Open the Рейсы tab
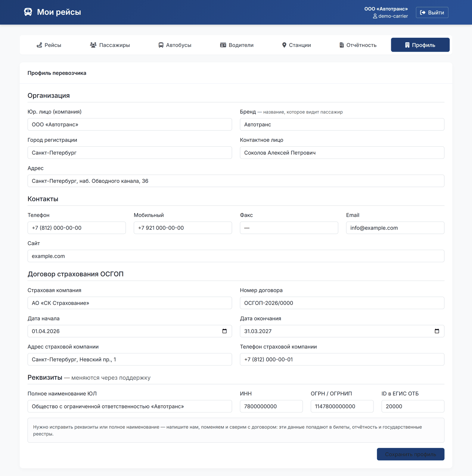Viewport: 472px width, 476px height. [x=49, y=45]
